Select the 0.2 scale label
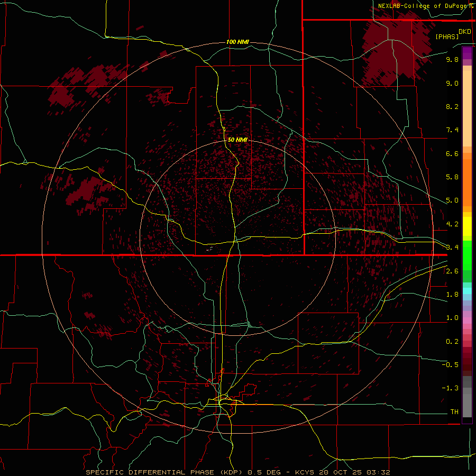Viewport: 476px width, 476px height. [x=452, y=342]
